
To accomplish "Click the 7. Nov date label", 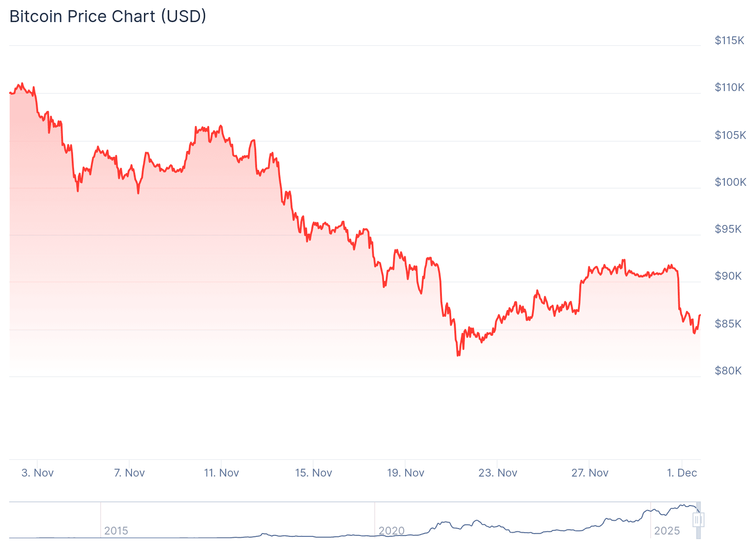I will click(x=130, y=473).
